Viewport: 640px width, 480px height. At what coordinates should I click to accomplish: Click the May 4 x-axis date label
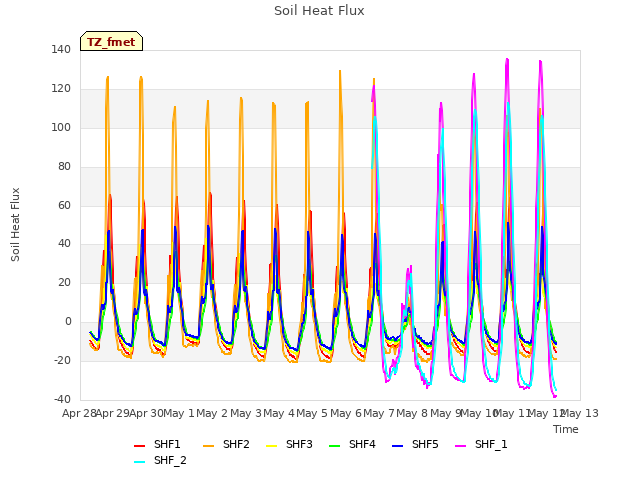[x=279, y=413]
